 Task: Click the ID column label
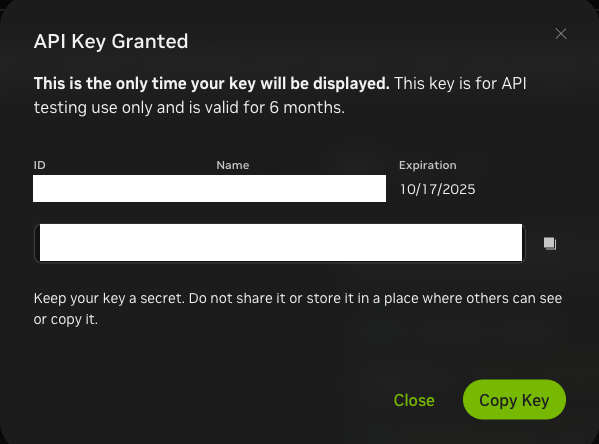[40, 165]
